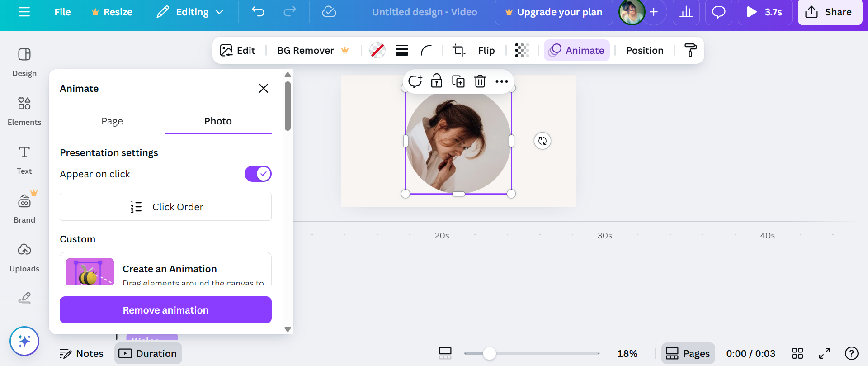Screen dimensions: 868x366
Task: Pick the border color swatch
Action: pyautogui.click(x=377, y=50)
